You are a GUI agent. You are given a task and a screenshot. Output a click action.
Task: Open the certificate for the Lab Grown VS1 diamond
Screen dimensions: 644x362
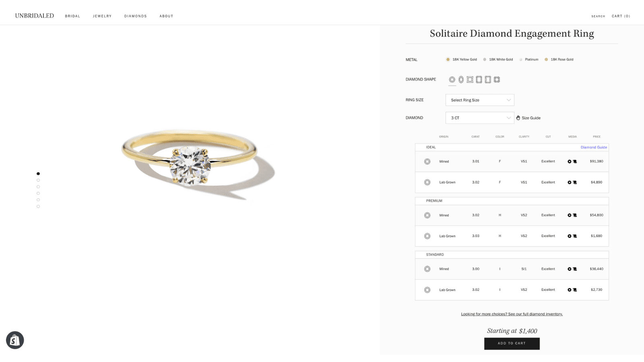[x=574, y=182]
